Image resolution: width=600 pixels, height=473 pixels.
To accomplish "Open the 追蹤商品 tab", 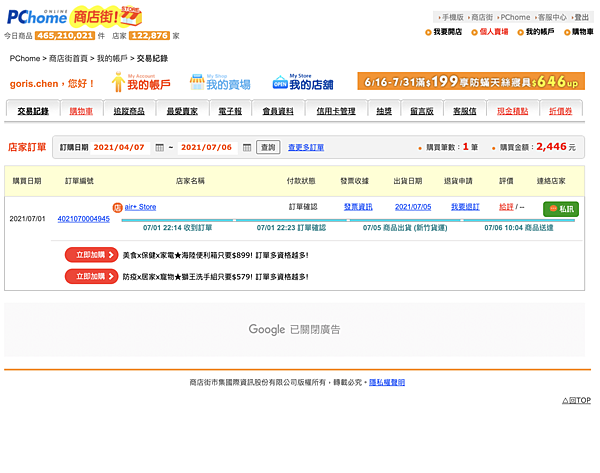I will (129, 111).
